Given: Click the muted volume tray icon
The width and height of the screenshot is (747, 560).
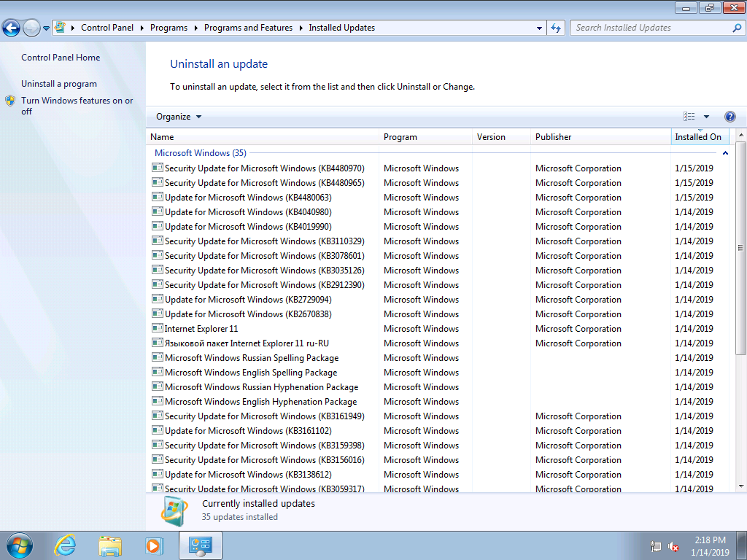Looking at the screenshot, I should click(x=673, y=547).
